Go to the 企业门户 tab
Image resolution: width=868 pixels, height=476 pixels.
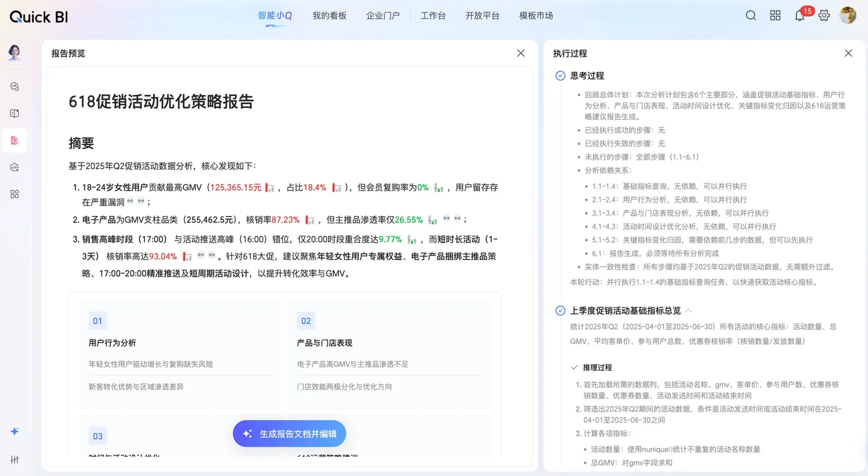point(383,16)
